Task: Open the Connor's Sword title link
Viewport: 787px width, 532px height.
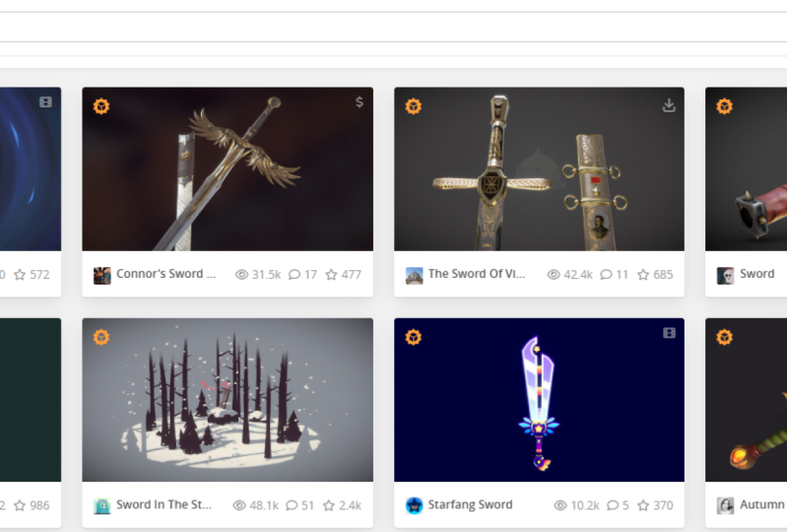Action: point(166,274)
